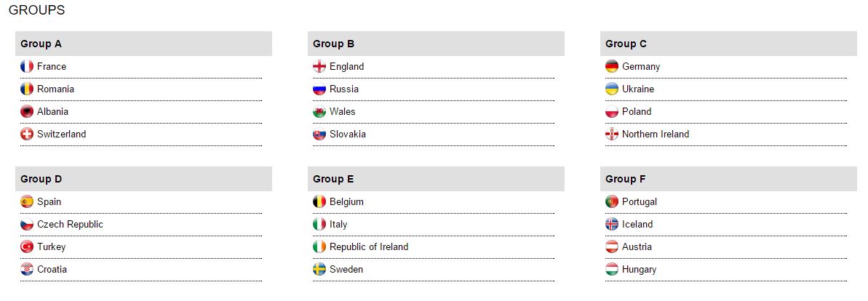Click the Northern Ireland flag icon

pos(612,135)
